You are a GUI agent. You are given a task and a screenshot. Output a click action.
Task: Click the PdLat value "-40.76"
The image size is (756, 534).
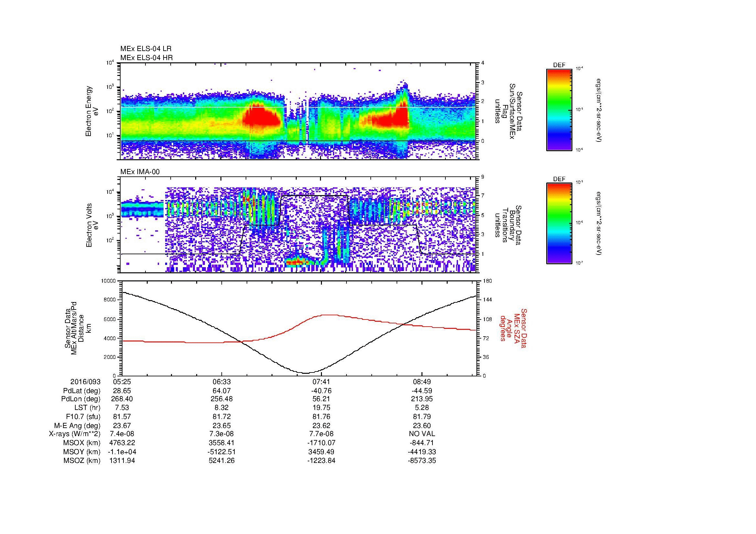321,391
